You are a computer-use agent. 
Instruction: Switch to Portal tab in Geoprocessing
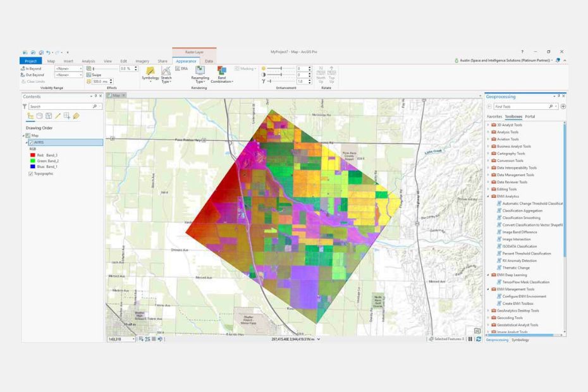click(530, 117)
